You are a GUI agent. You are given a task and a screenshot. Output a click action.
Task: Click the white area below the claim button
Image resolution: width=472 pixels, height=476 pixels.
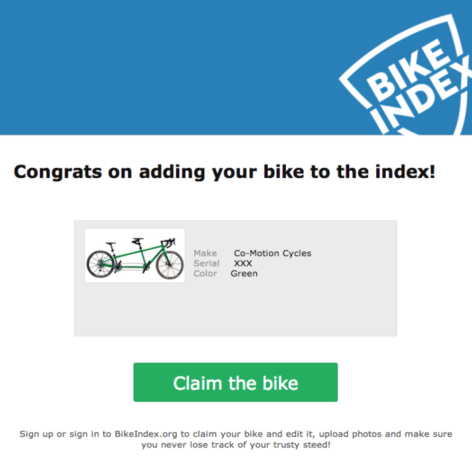click(235, 415)
